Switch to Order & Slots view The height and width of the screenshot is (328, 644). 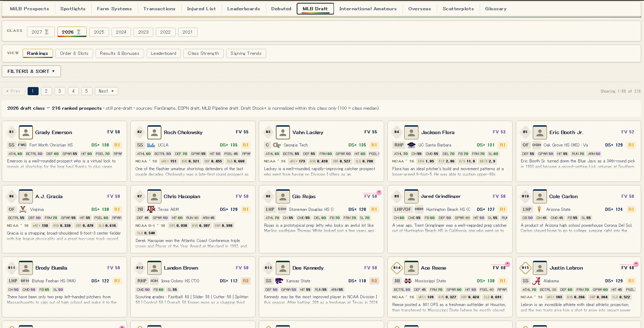click(x=74, y=53)
